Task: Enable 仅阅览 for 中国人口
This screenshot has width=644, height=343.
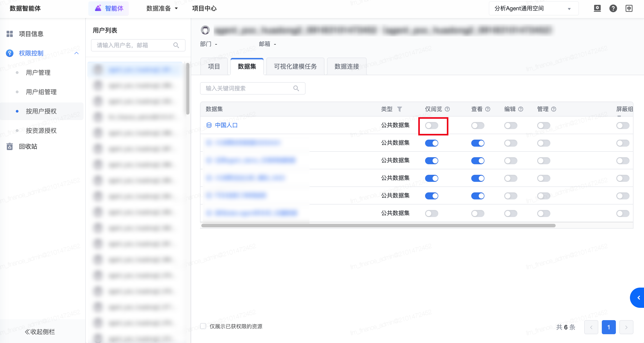Action: click(431, 126)
